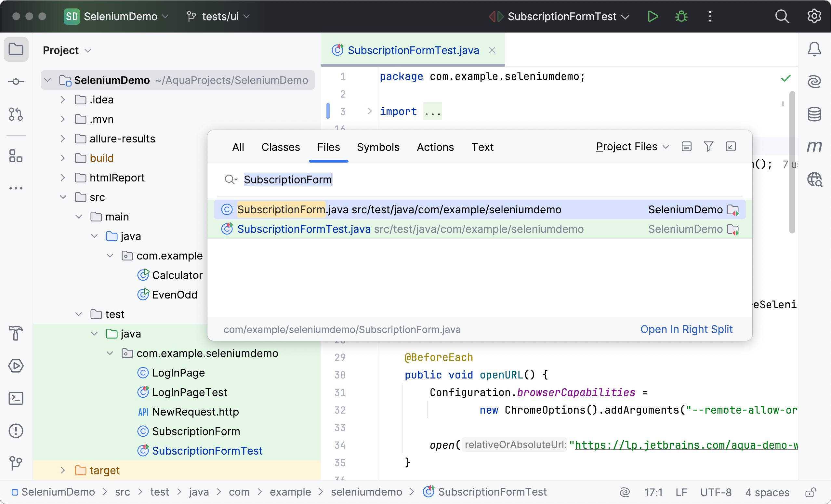831x504 pixels.
Task: Open the Git tool window icon
Action: (x=16, y=463)
